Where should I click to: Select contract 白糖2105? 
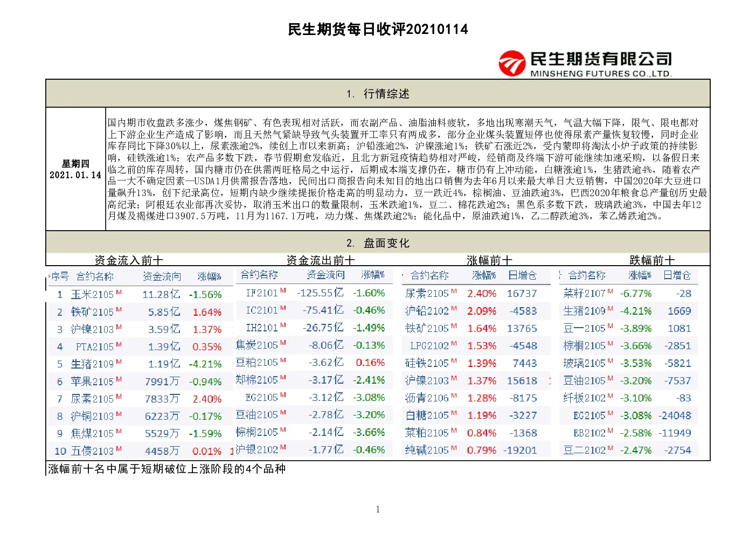pyautogui.click(x=427, y=415)
